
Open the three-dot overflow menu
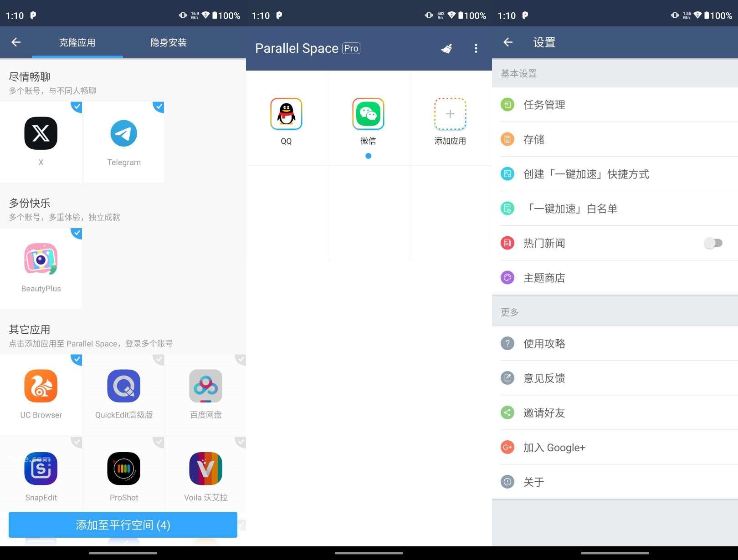pos(476,48)
